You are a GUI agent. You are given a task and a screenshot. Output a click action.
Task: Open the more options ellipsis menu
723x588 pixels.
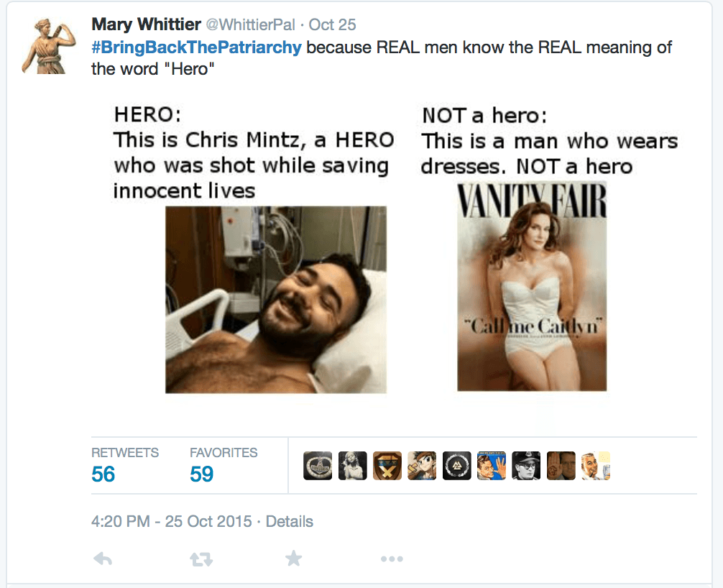pos(391,559)
